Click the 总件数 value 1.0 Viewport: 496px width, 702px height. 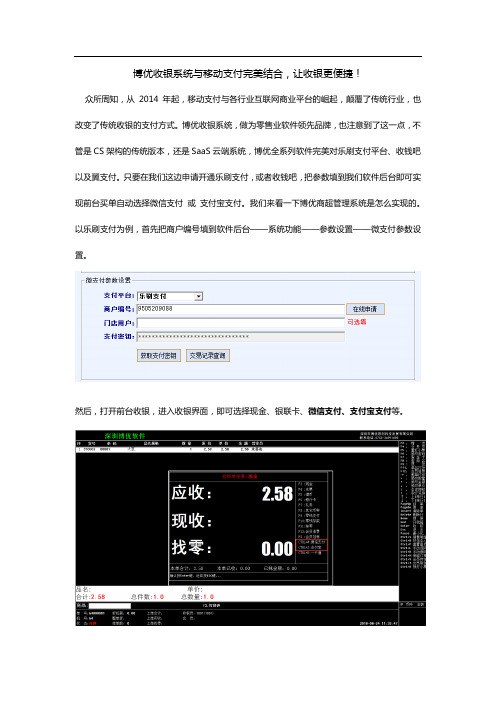tap(158, 597)
